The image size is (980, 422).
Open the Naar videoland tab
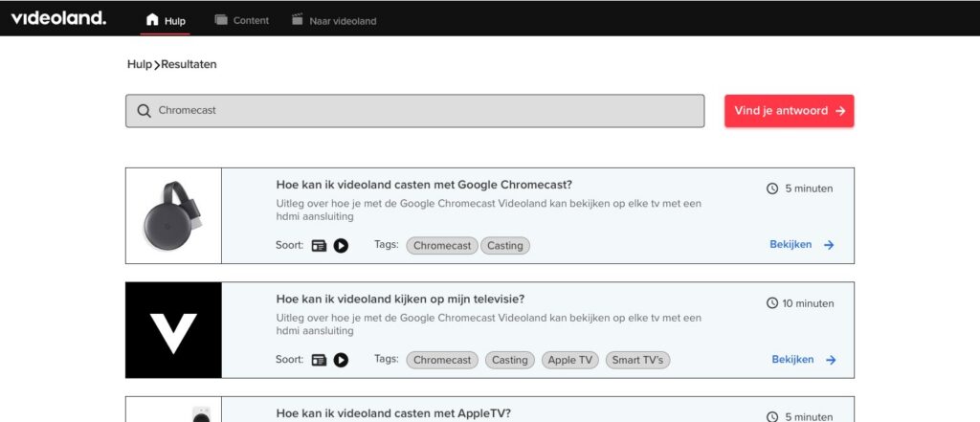pyautogui.click(x=334, y=20)
